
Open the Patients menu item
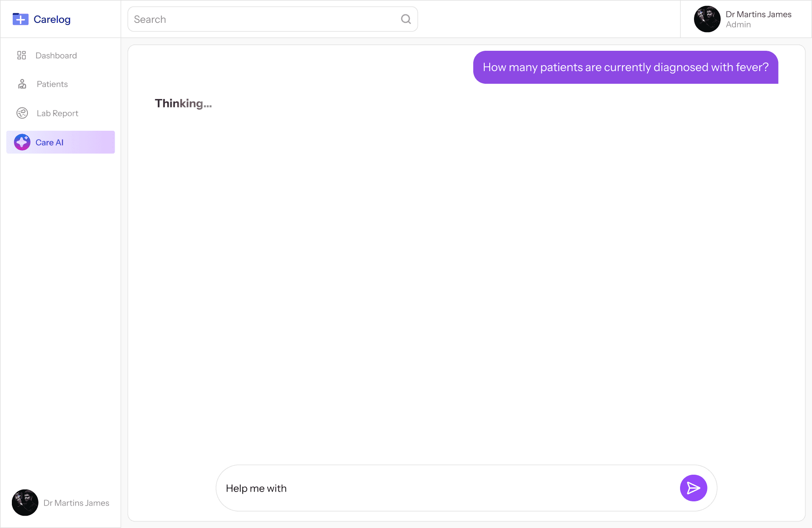(x=52, y=84)
